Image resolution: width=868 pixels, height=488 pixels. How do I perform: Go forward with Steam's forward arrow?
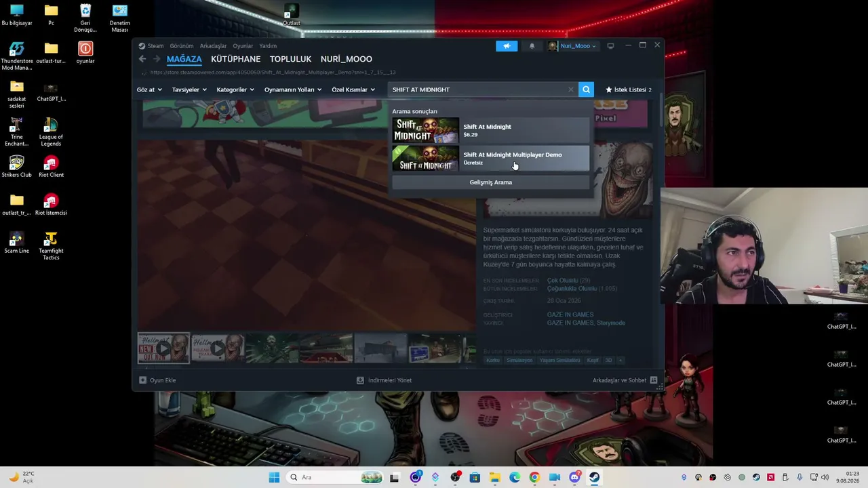click(157, 59)
